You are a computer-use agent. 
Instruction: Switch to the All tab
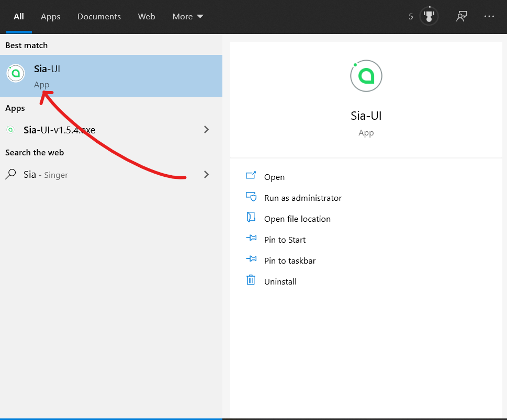point(19,17)
